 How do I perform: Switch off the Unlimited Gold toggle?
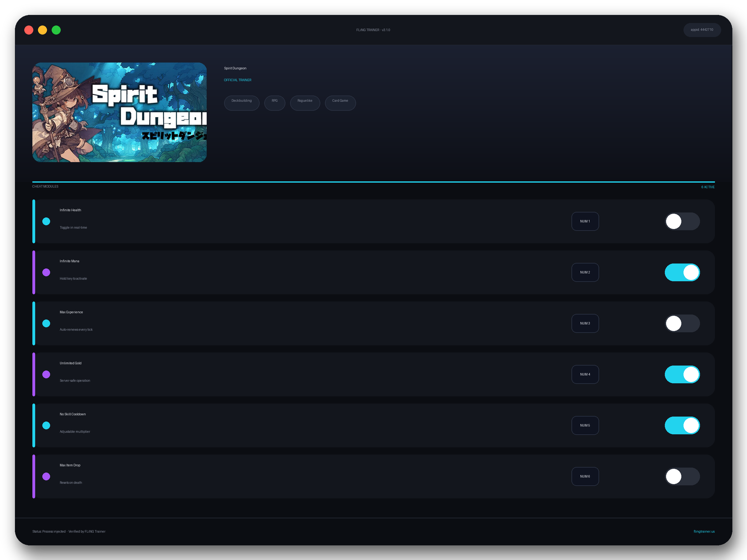[x=682, y=374]
